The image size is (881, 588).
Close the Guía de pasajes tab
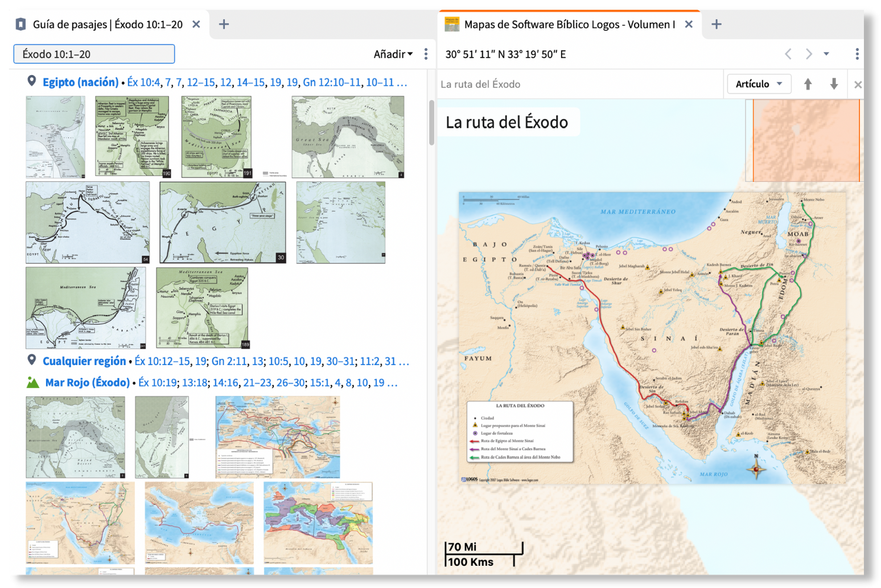[196, 24]
